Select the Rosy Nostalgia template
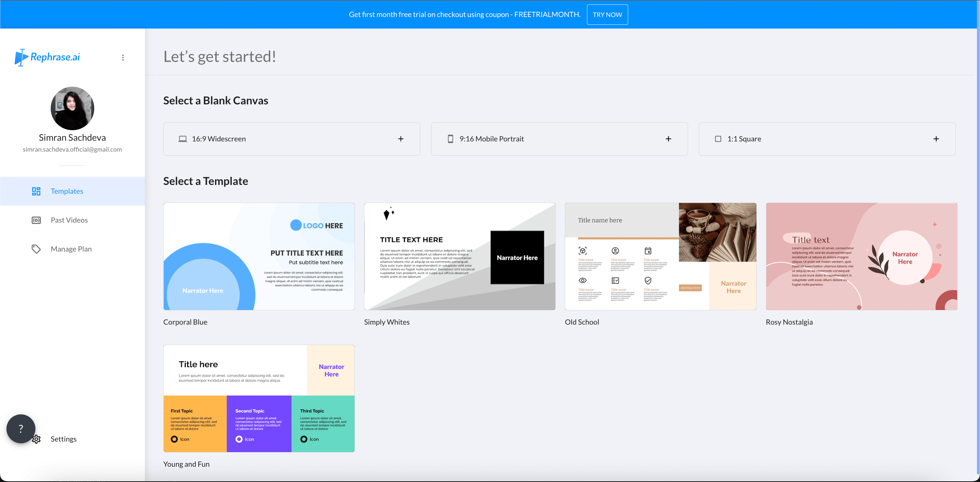The width and height of the screenshot is (980, 482). tap(861, 256)
